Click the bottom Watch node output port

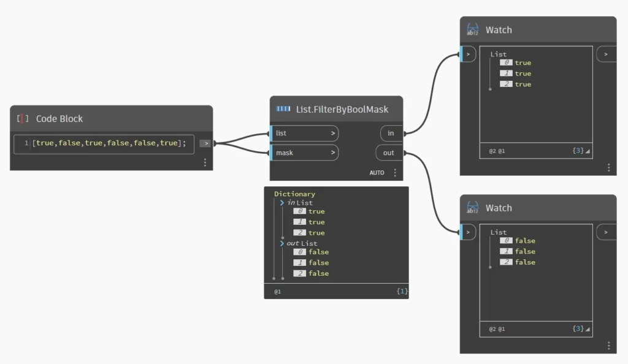tap(607, 232)
